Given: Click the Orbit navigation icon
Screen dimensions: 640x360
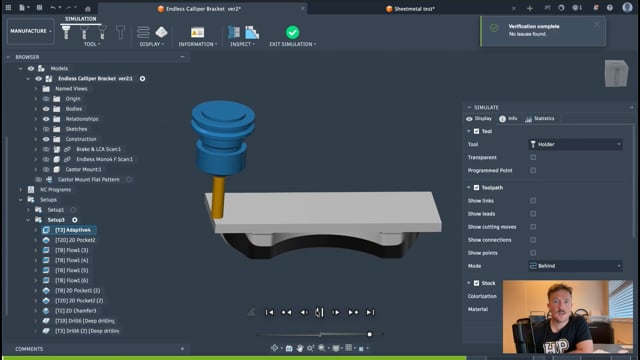Looking at the screenshot, I should (275, 348).
